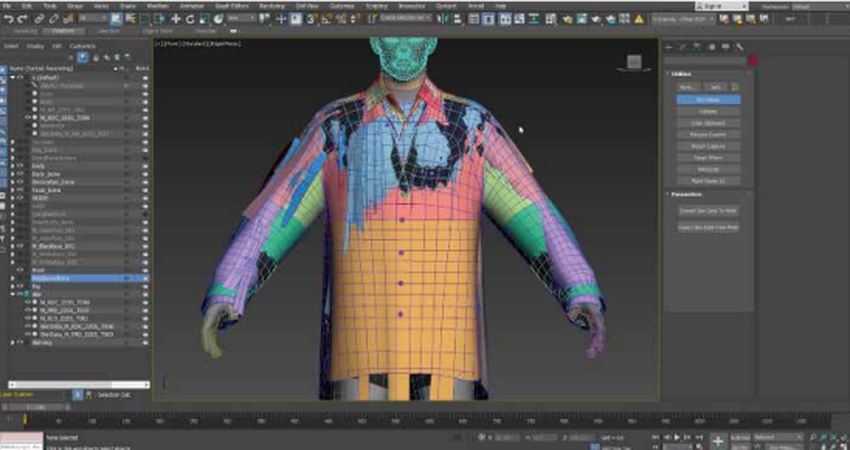The width and height of the screenshot is (850, 450).
Task: Switch to the Create panel plus icon
Action: click(669, 47)
